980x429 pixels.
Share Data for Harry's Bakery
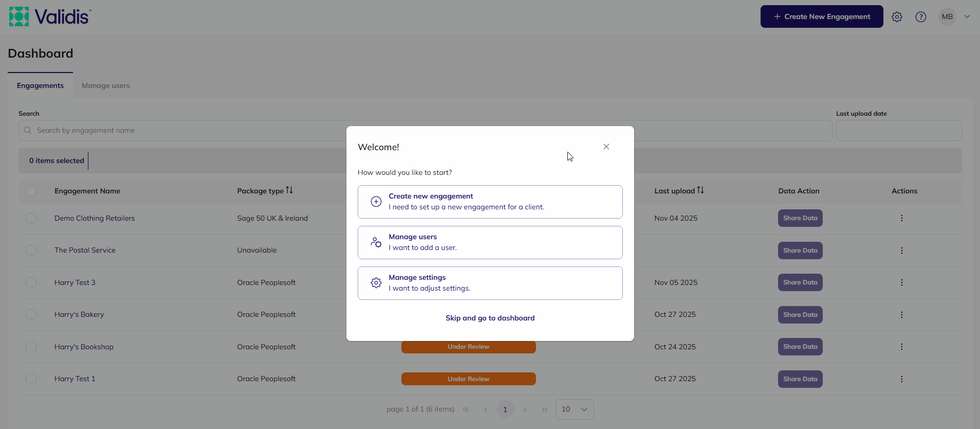tap(800, 315)
